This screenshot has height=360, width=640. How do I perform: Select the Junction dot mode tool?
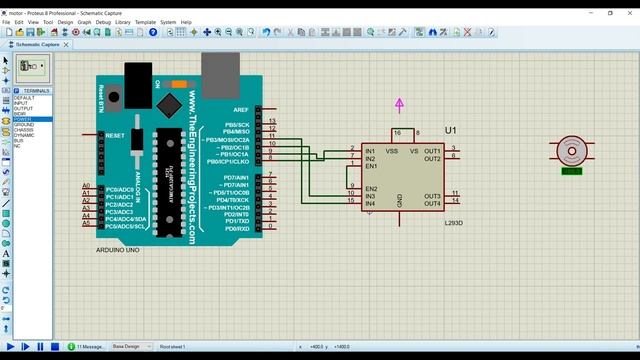point(6,80)
